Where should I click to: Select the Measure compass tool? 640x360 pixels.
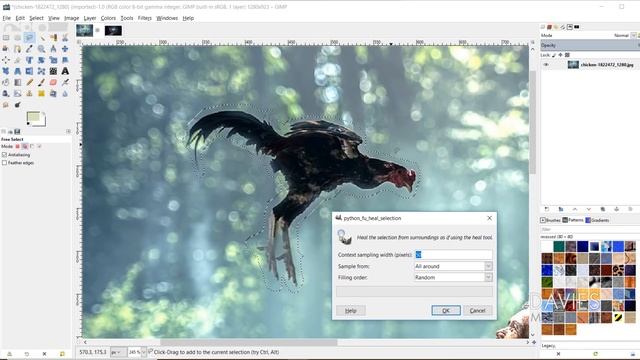(x=53, y=49)
